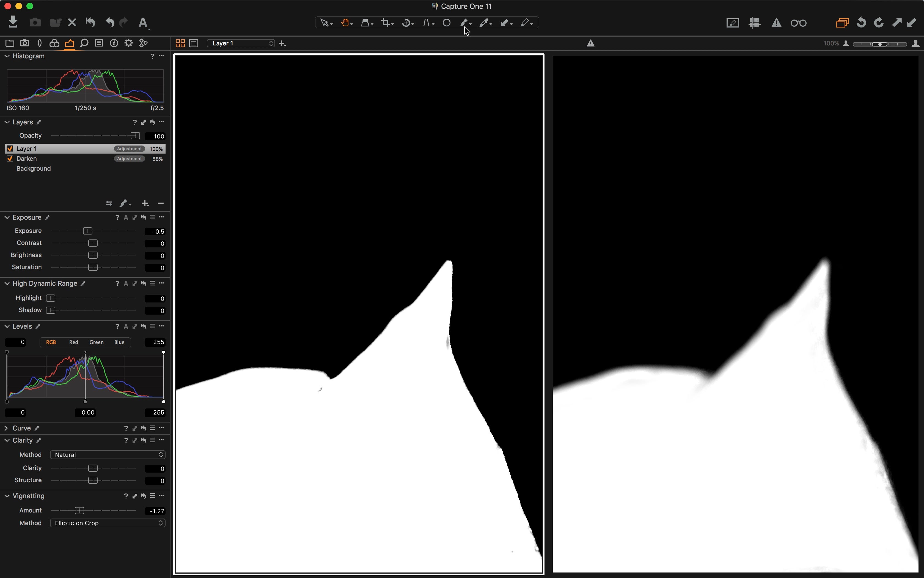The width and height of the screenshot is (924, 578).
Task: Select Green channel in Levels
Action: (x=96, y=342)
